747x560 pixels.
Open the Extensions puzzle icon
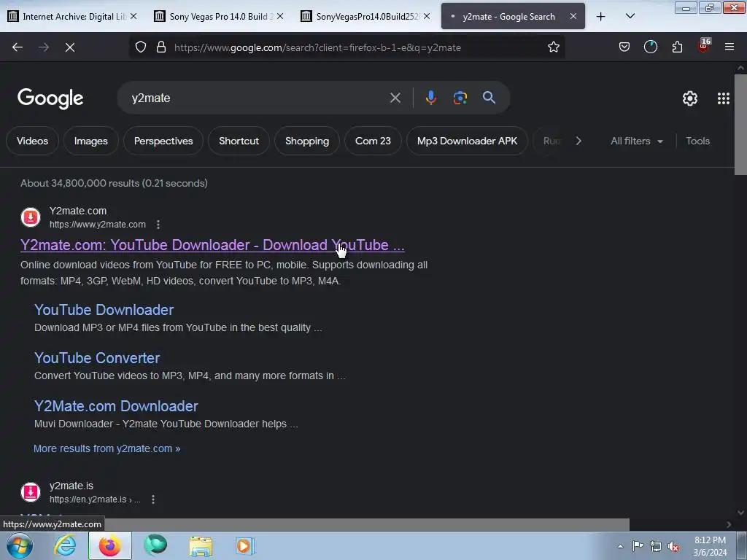677,47
